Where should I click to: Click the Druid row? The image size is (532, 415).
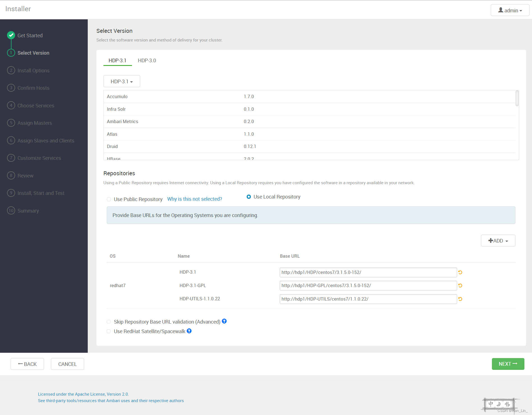[x=309, y=146]
